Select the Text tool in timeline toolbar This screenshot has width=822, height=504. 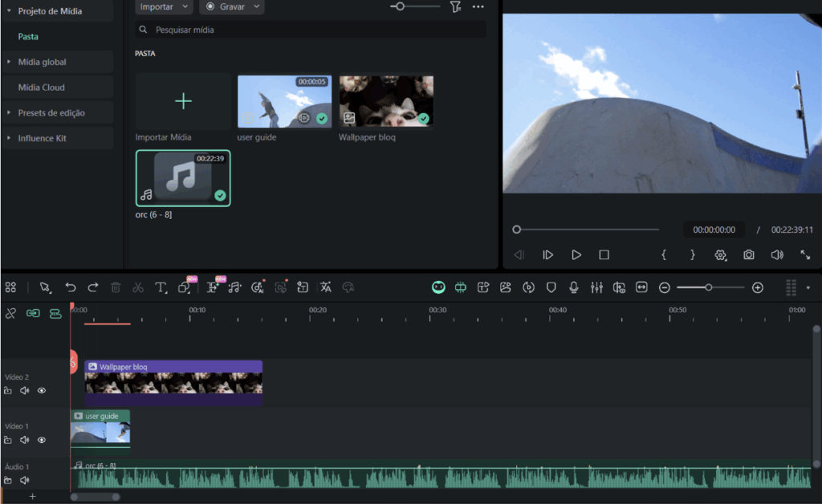(161, 287)
